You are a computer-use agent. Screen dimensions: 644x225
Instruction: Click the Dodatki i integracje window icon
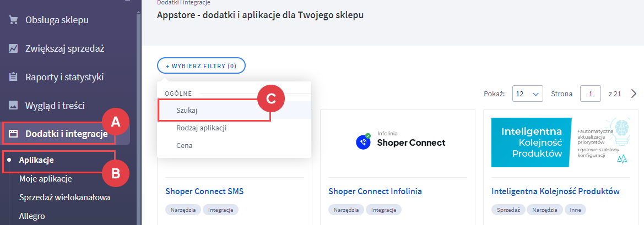click(x=13, y=134)
